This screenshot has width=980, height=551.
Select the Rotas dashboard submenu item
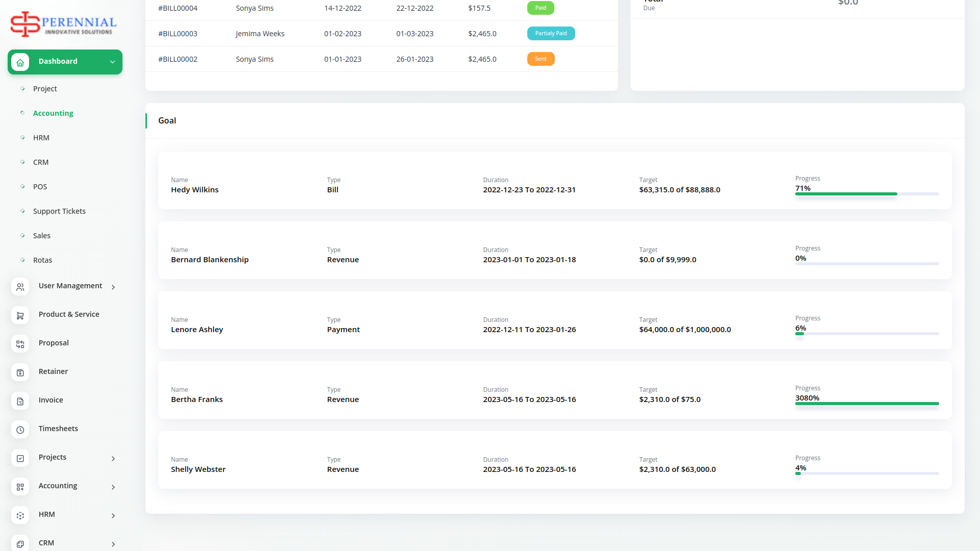click(42, 260)
